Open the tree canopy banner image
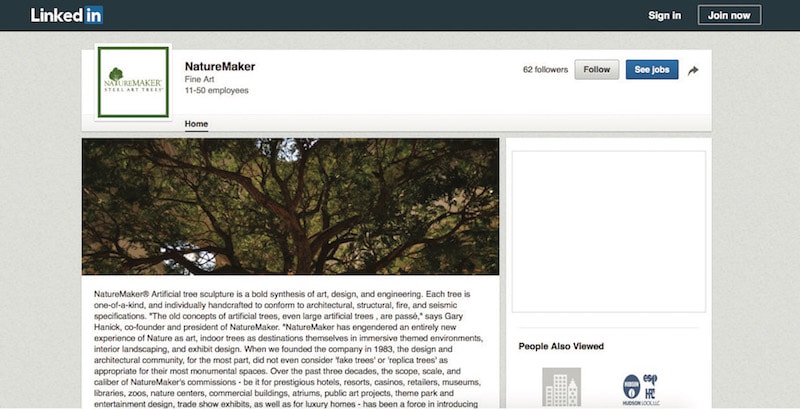800x409 pixels. coord(290,207)
